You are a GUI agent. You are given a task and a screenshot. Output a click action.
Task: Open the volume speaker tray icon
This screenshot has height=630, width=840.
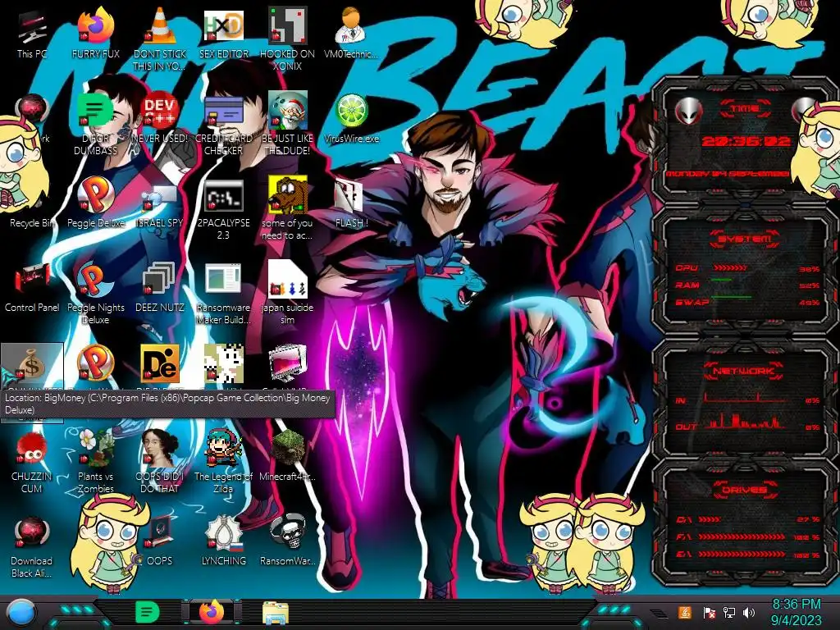pyautogui.click(x=749, y=612)
